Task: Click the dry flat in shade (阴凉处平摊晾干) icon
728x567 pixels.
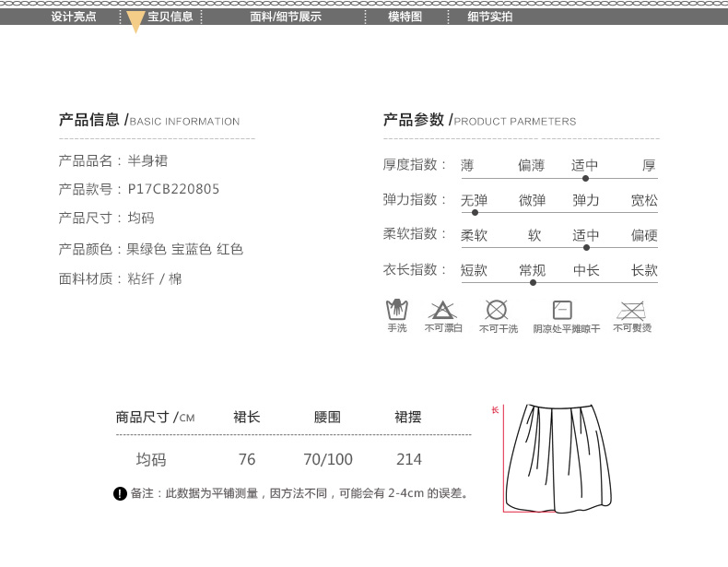Action: pos(562,310)
